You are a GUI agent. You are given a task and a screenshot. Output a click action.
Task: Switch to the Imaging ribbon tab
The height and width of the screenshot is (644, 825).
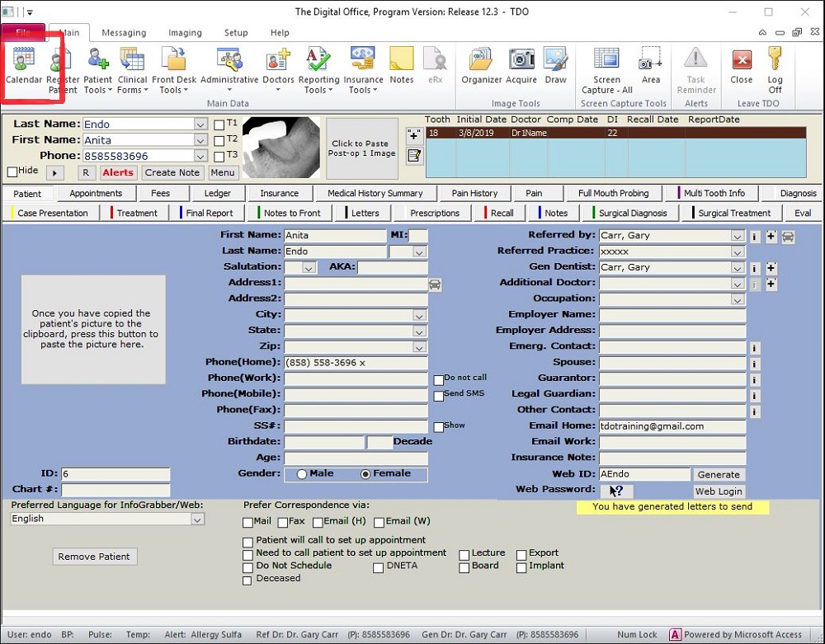185,33
